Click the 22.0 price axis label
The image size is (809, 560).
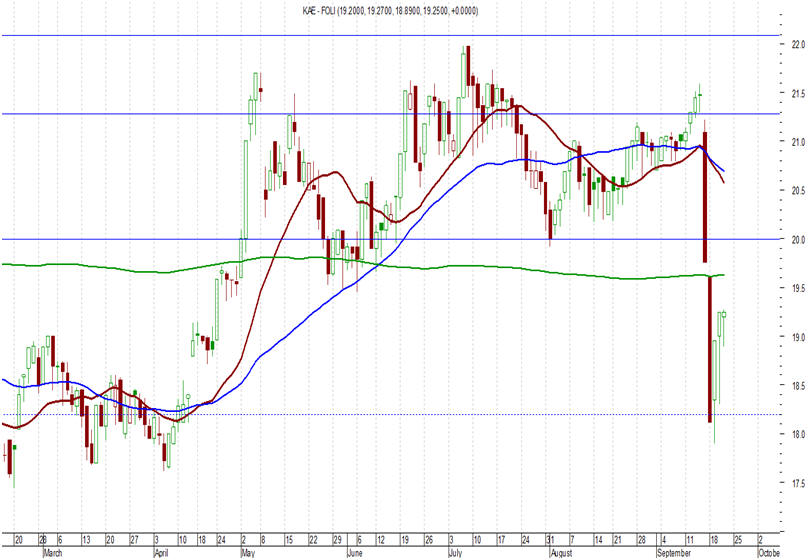pos(799,44)
